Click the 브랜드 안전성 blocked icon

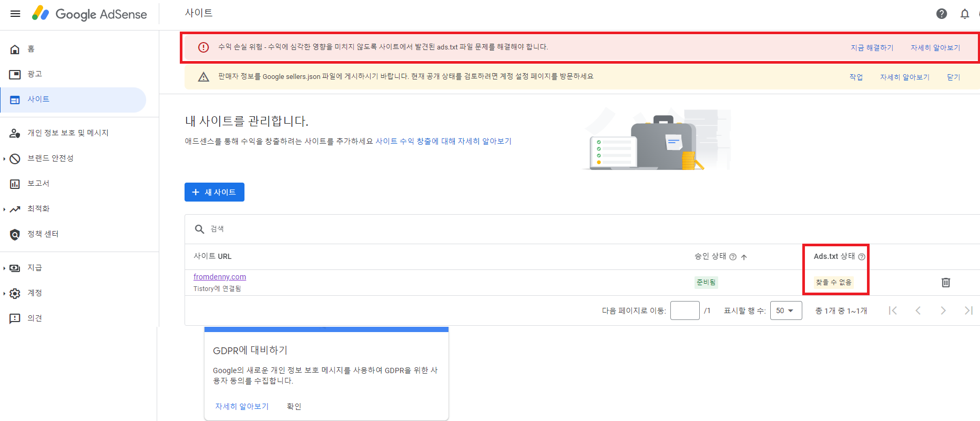pos(15,158)
